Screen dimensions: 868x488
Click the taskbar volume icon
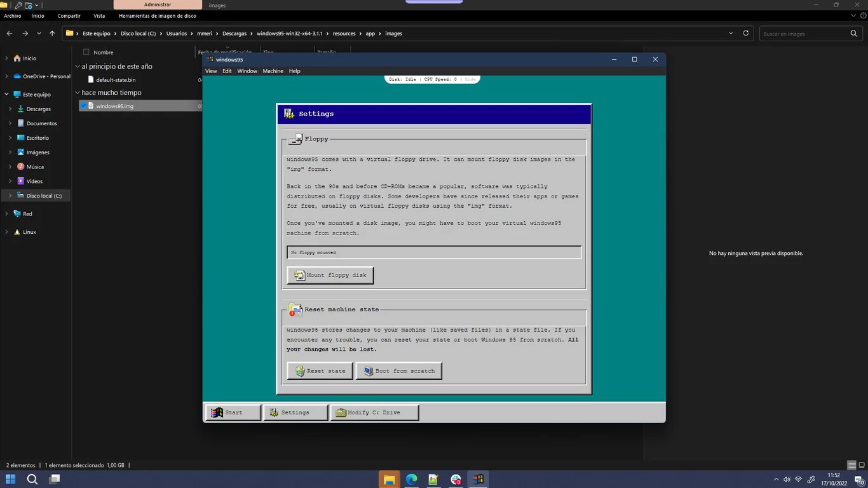pyautogui.click(x=787, y=479)
